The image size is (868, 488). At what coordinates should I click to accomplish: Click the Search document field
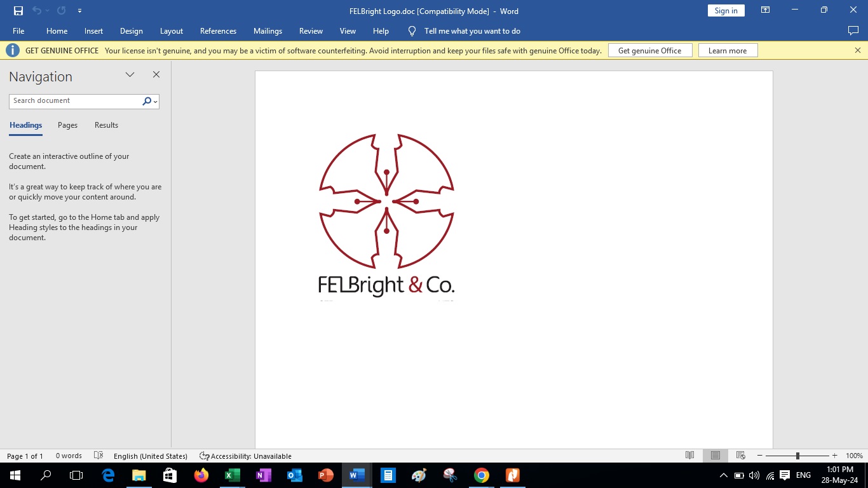tap(75, 100)
